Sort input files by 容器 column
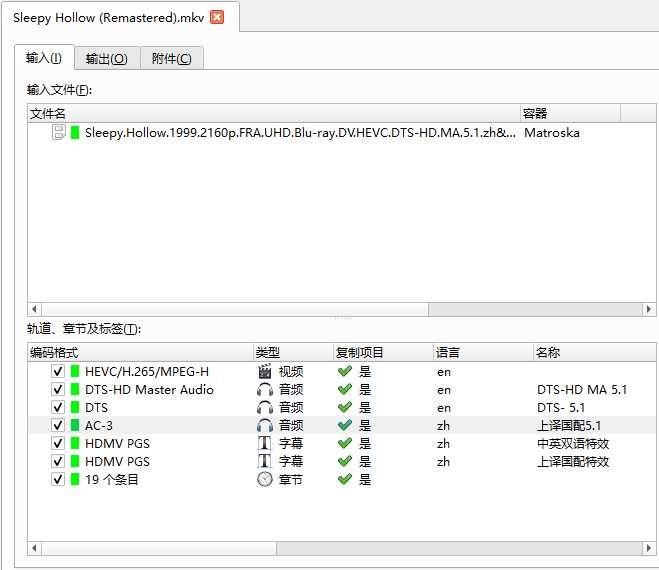The width and height of the screenshot is (659, 570). coord(570,113)
